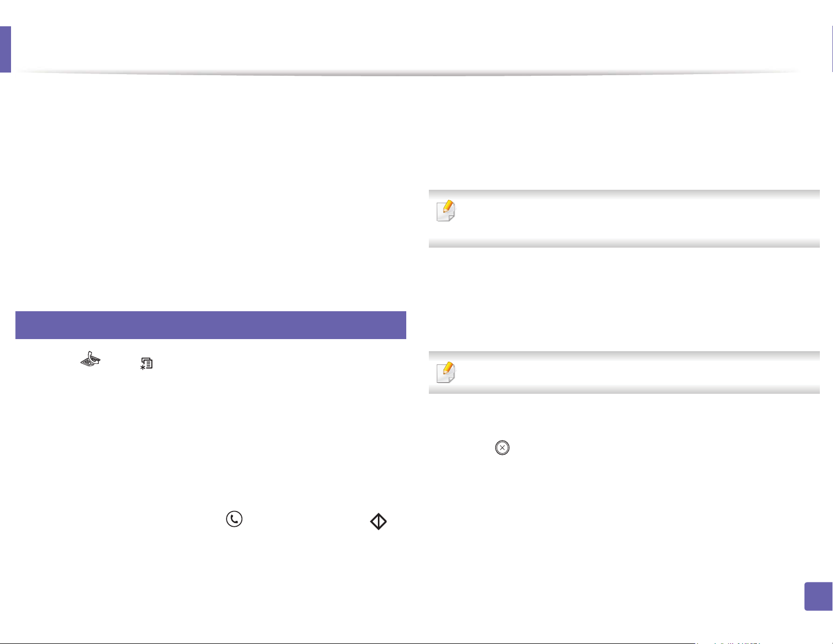Click the gray bottom border of lower note box

[624, 390]
